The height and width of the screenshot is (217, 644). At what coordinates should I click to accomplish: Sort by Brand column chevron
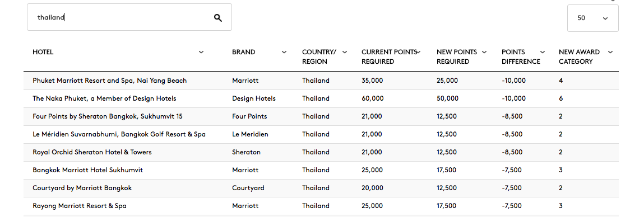pos(284,52)
